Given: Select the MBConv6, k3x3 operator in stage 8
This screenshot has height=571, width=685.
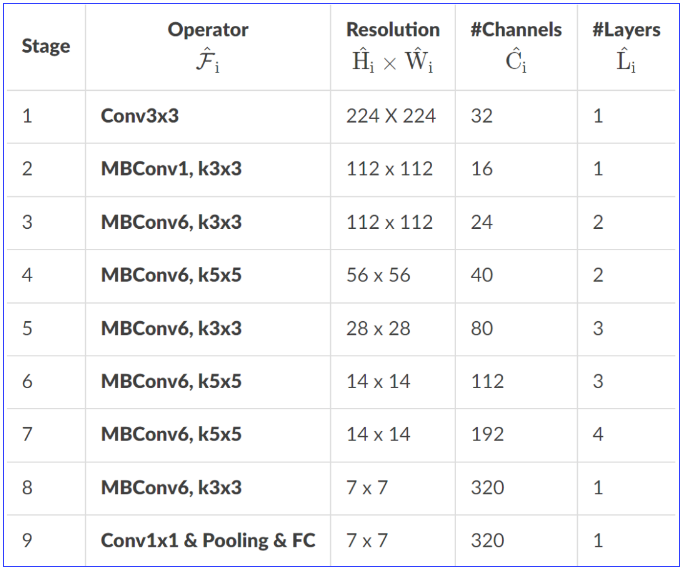Looking at the screenshot, I should pos(171,488).
